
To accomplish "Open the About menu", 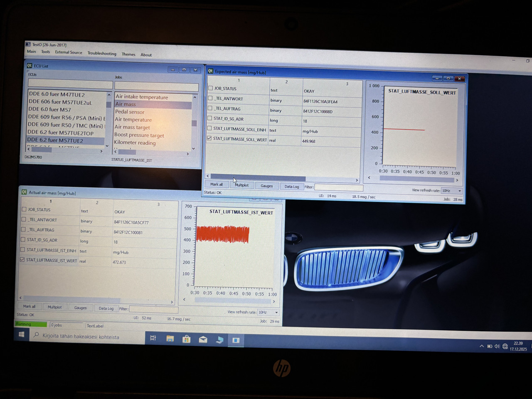I will pyautogui.click(x=146, y=54).
